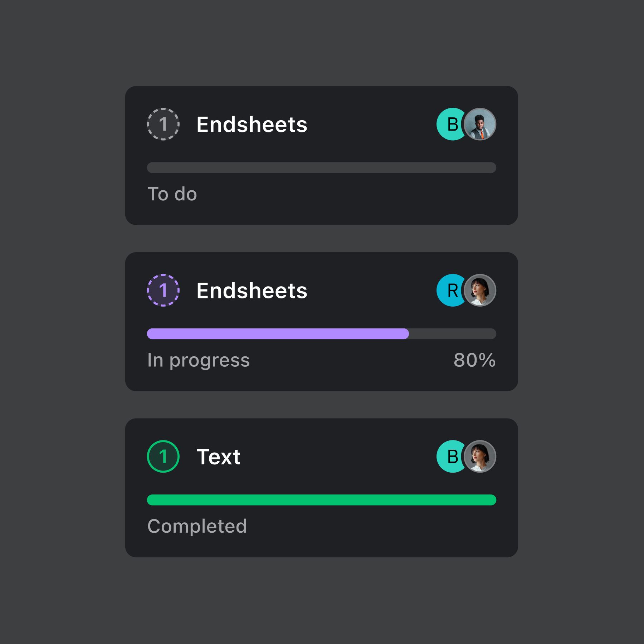The image size is (644, 644).
Task: Open the man's profile photo on the To do card
Action: (x=480, y=124)
